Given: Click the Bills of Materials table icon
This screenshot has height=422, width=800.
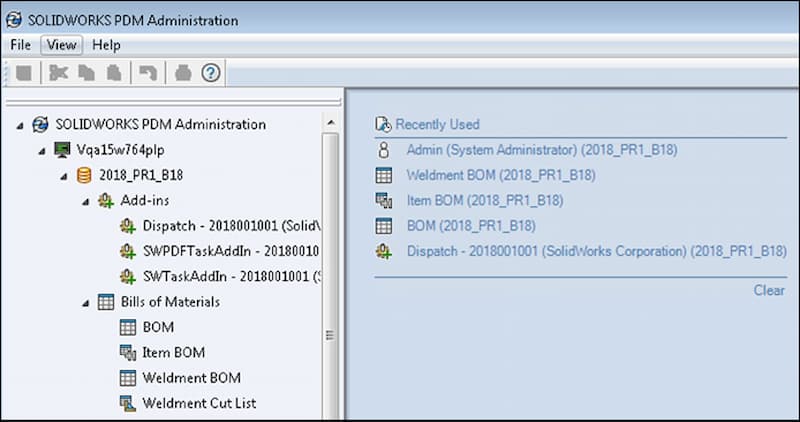Looking at the screenshot, I should click(106, 302).
